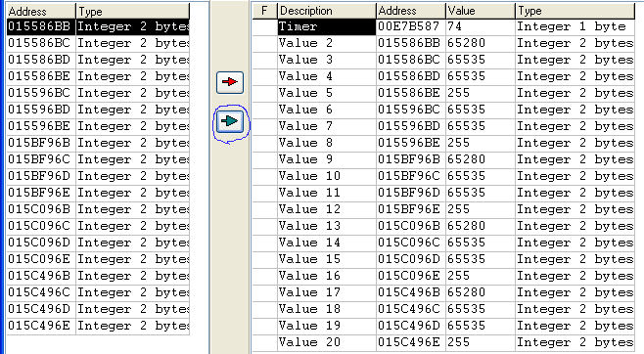Toggle freeze cell for Value 2 row
The image size is (644, 354).
(x=265, y=43)
